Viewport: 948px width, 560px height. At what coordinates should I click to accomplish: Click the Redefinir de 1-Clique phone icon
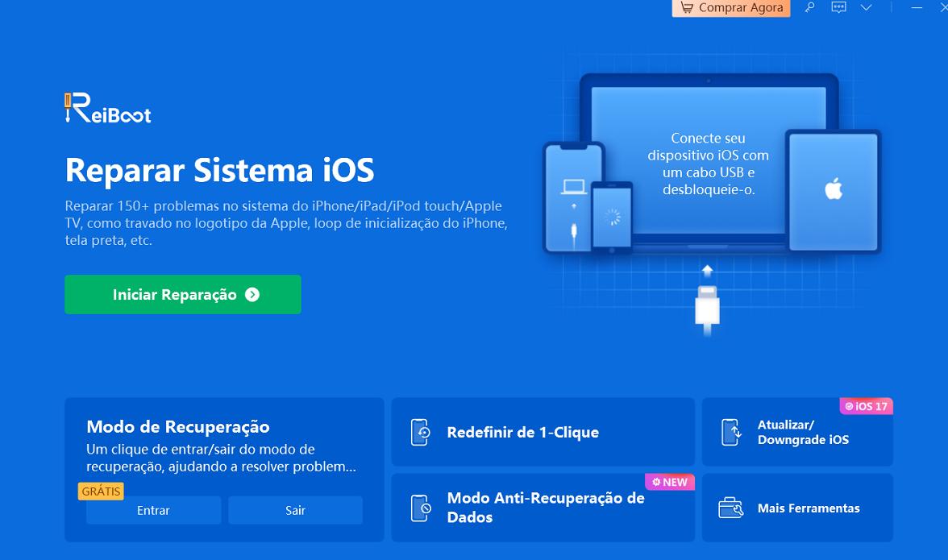420,433
